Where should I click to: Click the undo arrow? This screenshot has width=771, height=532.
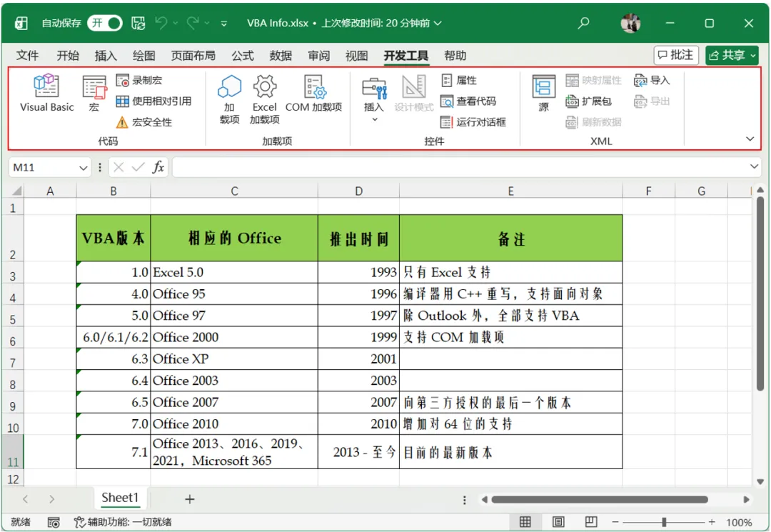(161, 23)
